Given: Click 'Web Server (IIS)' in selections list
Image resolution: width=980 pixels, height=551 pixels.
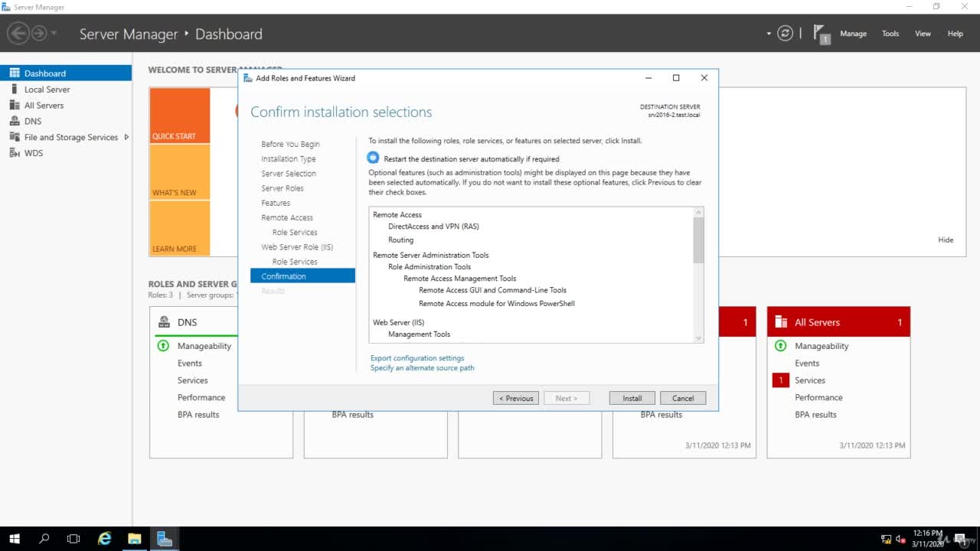Looking at the screenshot, I should tap(398, 323).
